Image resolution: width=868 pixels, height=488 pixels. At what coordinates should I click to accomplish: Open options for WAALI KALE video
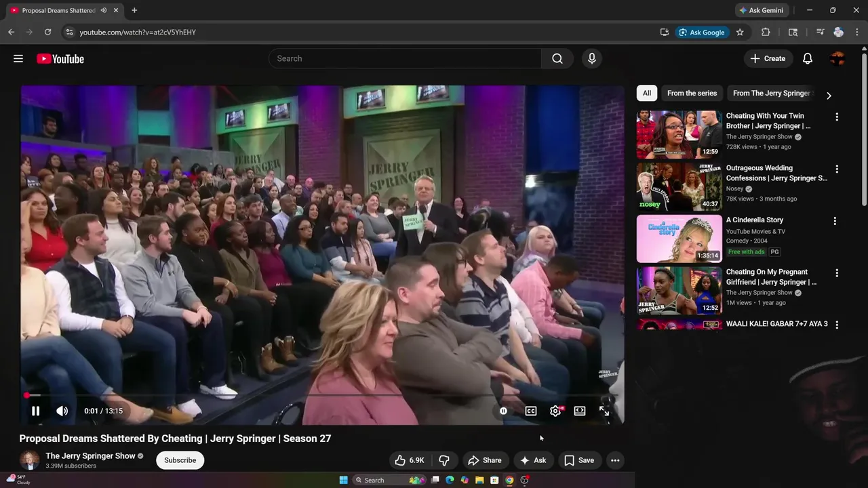coord(837,325)
